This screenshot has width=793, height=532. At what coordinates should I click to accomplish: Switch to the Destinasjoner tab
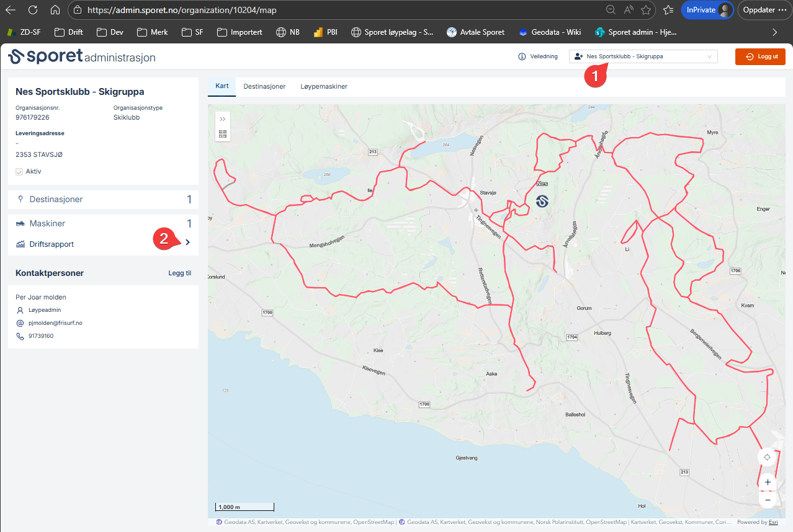tap(264, 86)
